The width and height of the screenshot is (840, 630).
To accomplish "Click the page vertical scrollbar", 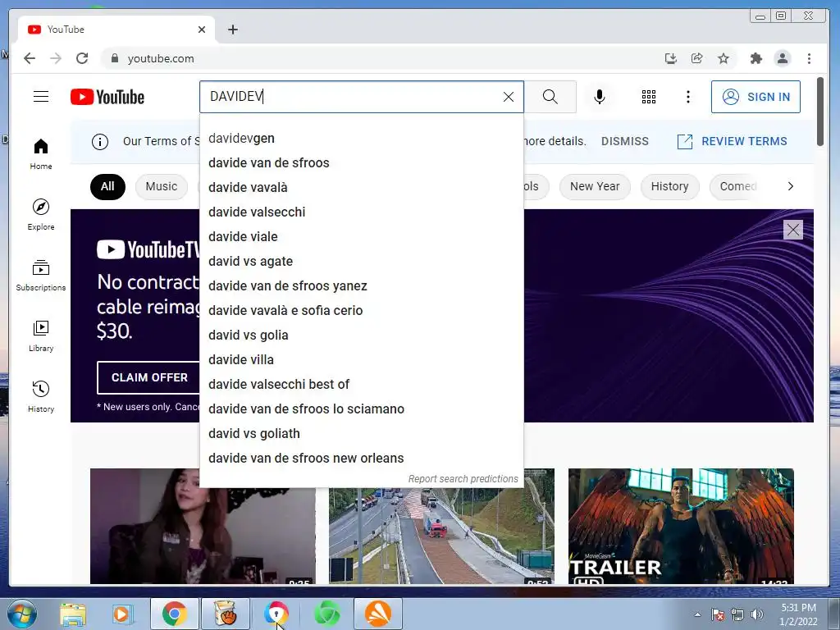I will click(x=819, y=112).
